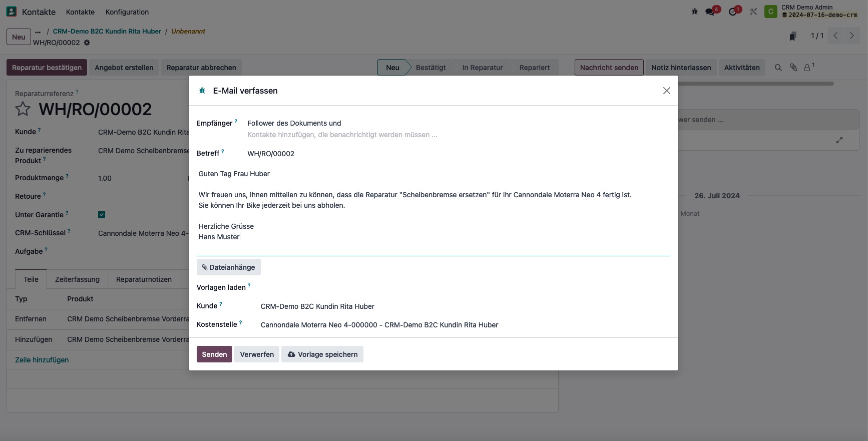Click the Senden button
The width and height of the screenshot is (868, 441).
click(214, 354)
